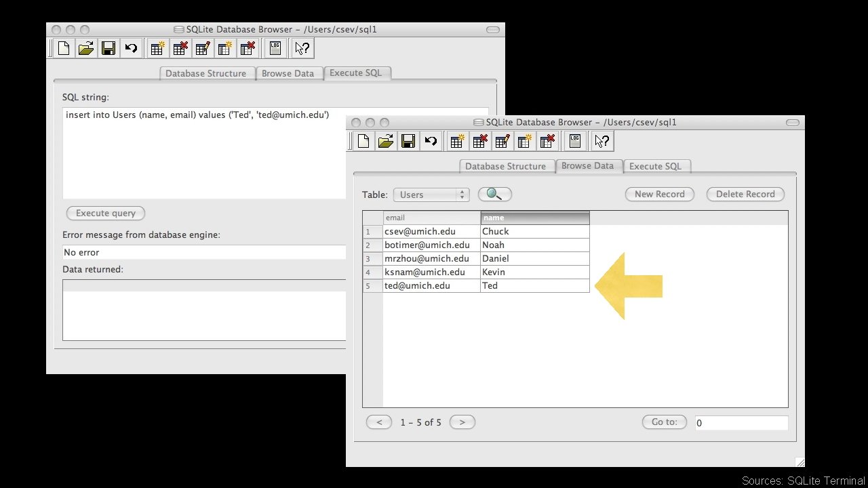Select the Delete Index toolbar icon
868x488 pixels.
click(548, 140)
